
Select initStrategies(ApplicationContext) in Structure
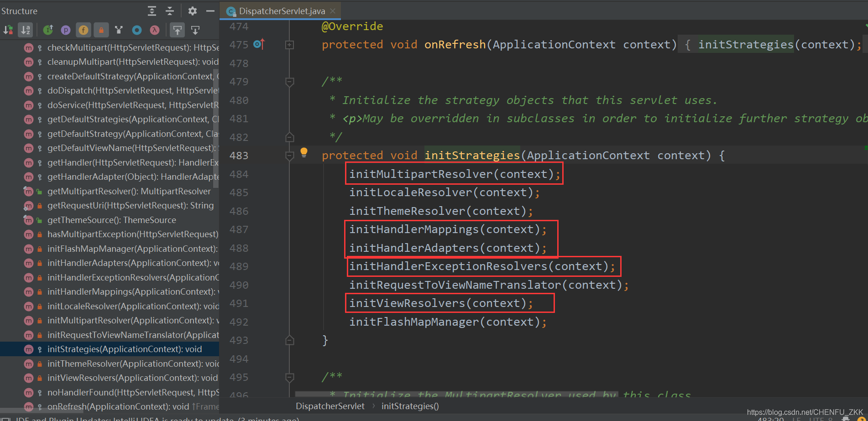(x=110, y=349)
